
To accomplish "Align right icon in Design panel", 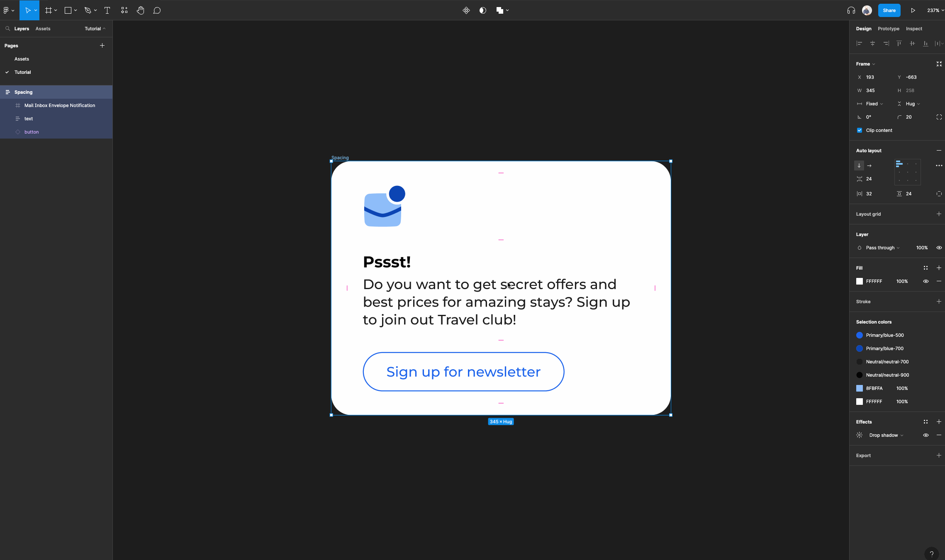I will pyautogui.click(x=886, y=44).
